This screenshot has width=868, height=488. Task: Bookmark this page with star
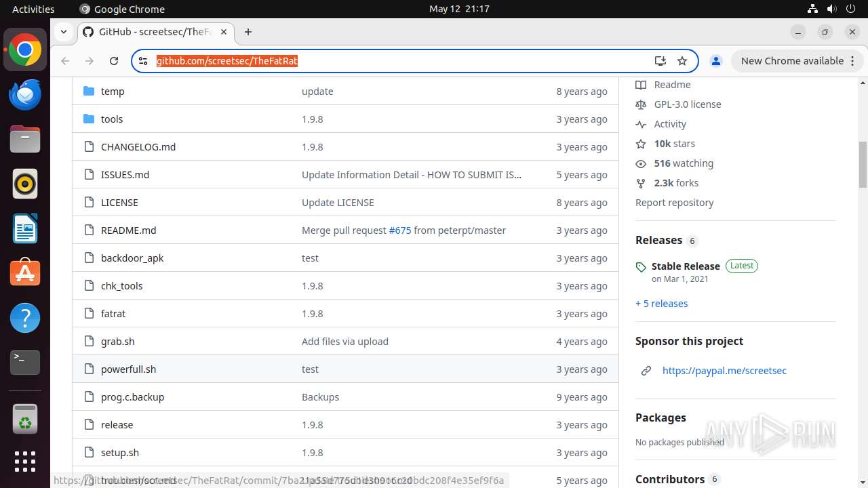(x=682, y=61)
